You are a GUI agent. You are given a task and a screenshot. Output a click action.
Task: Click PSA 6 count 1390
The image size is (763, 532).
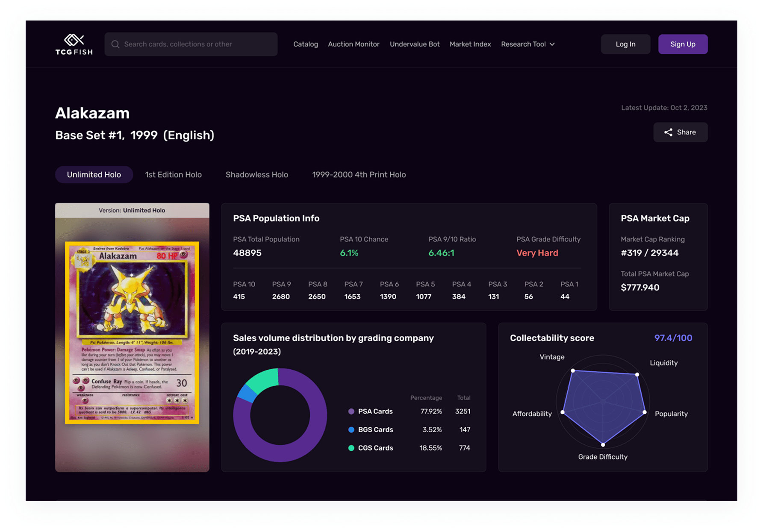tap(388, 297)
